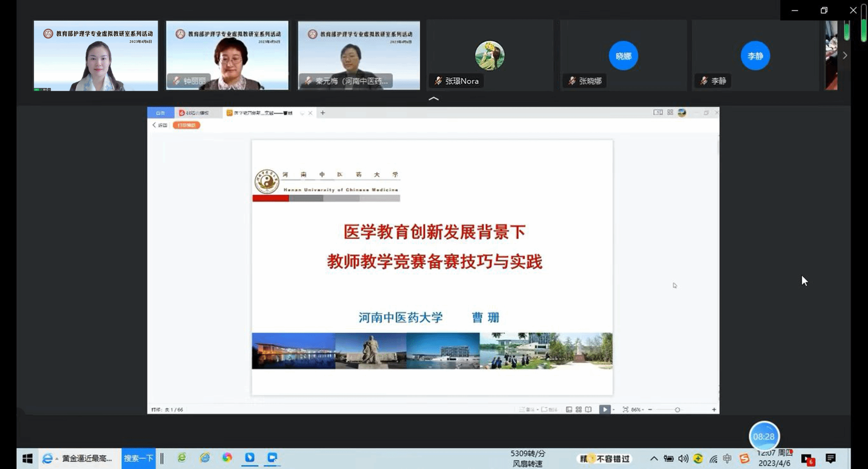Open the 86% zoom level dropdown

(x=637, y=410)
